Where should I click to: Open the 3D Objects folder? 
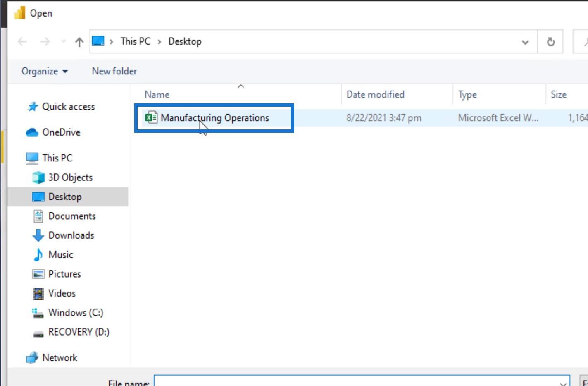point(70,177)
